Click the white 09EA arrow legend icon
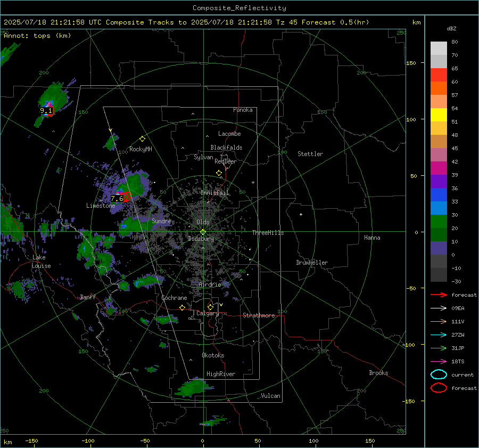This screenshot has height=448, width=479. click(x=439, y=308)
